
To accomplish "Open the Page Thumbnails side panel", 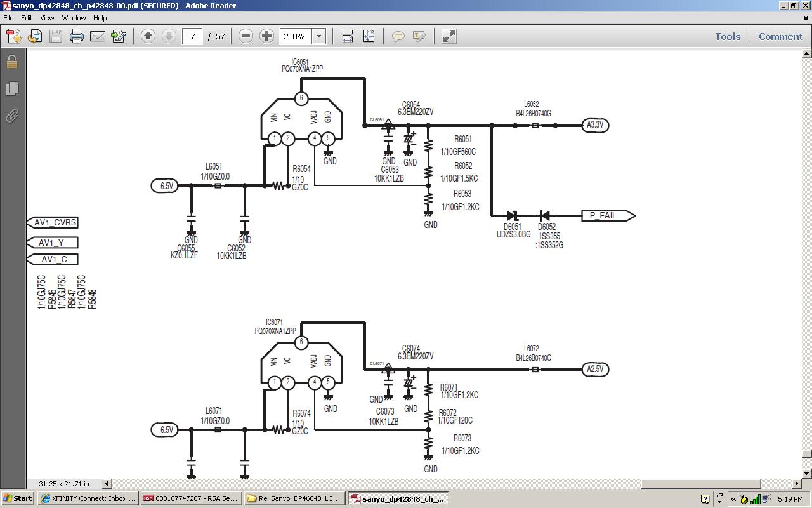I will coord(12,88).
